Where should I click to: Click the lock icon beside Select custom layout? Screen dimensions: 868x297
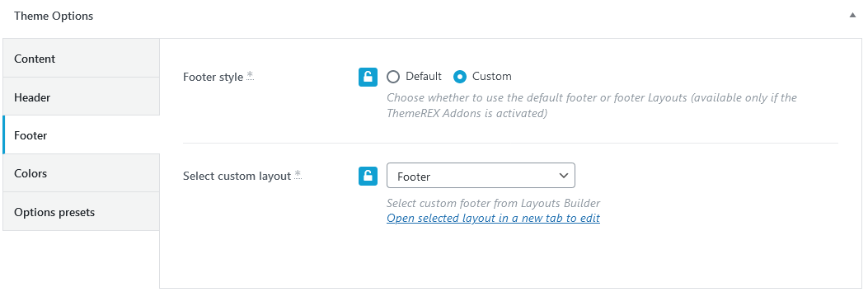[368, 176]
